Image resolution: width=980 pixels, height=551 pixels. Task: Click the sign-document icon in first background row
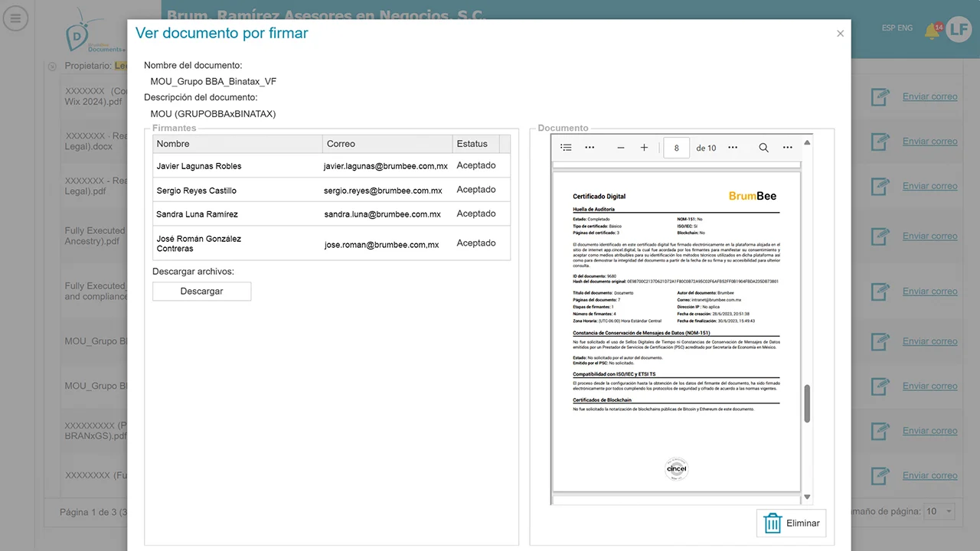(880, 96)
